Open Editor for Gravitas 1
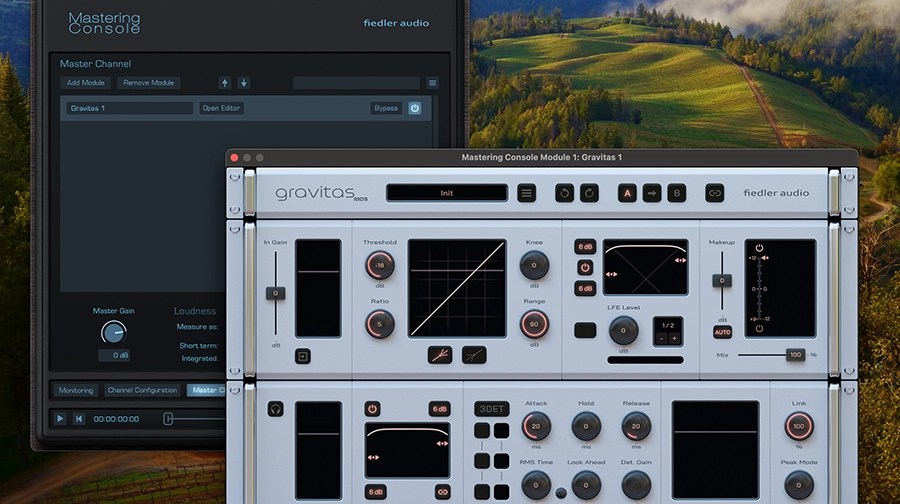This screenshot has width=900, height=504. pyautogui.click(x=222, y=108)
